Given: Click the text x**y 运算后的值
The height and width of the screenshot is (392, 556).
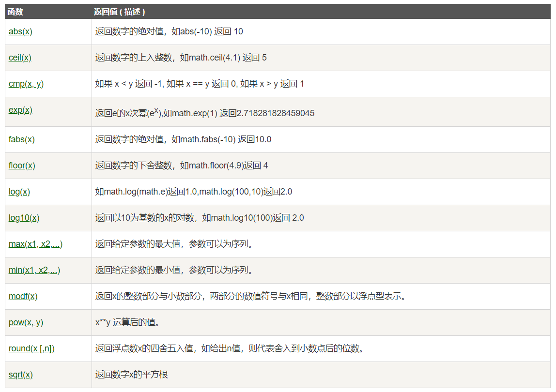Looking at the screenshot, I should [x=125, y=322].
